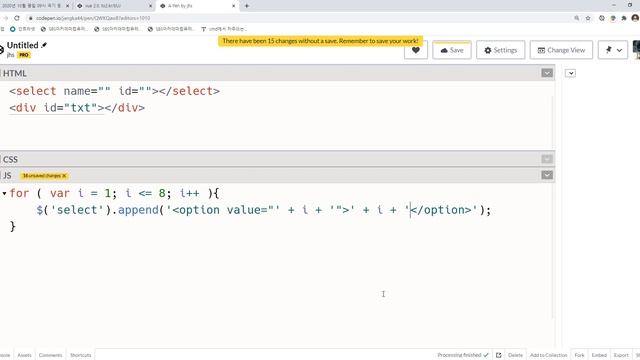
Task: Fork this pen
Action: (x=579, y=355)
